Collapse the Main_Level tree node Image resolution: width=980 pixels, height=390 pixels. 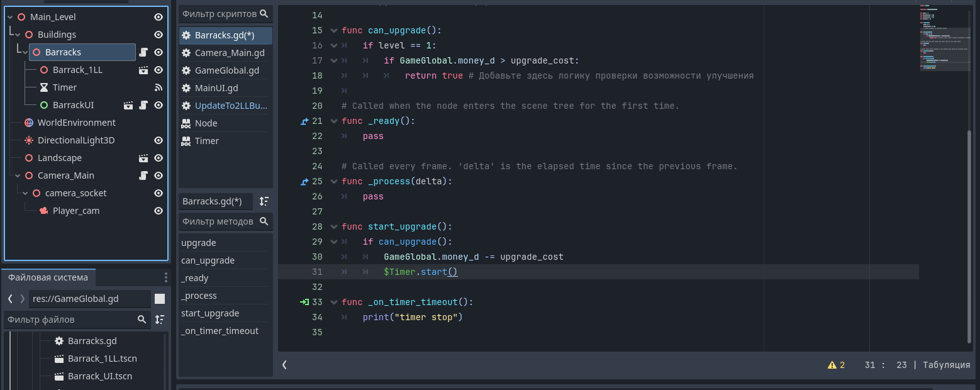[x=10, y=17]
